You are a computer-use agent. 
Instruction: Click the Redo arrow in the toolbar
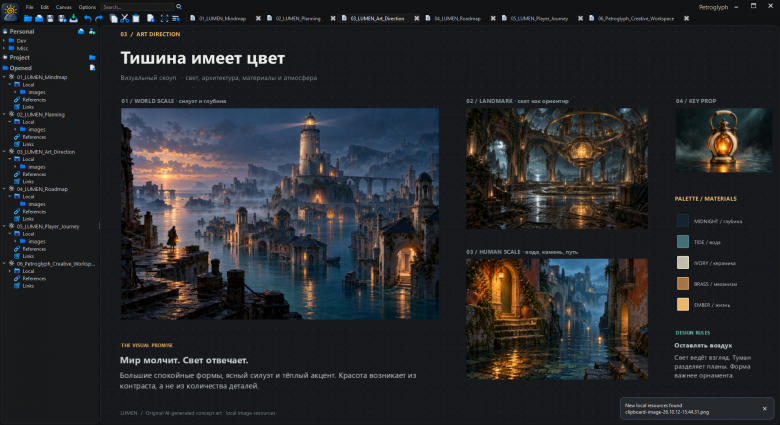coord(99,18)
